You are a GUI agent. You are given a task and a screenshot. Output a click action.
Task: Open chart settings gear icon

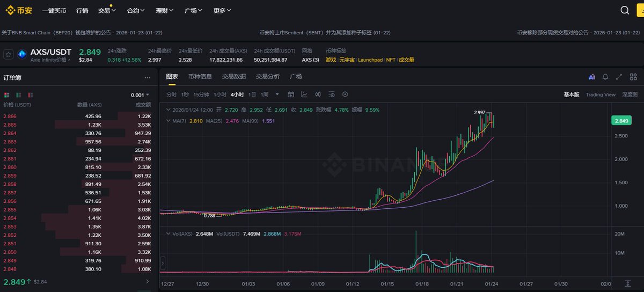(x=345, y=94)
